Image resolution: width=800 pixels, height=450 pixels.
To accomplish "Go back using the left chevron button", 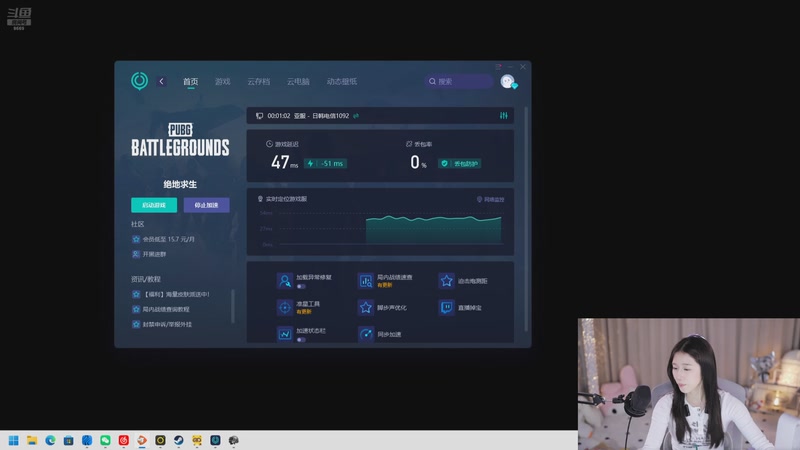I will [161, 81].
